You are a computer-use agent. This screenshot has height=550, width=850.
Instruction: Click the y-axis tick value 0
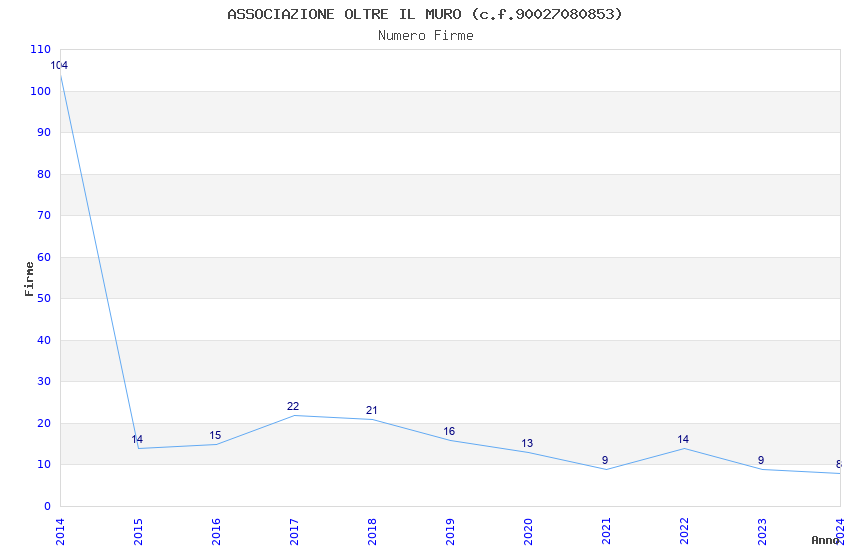[48, 506]
